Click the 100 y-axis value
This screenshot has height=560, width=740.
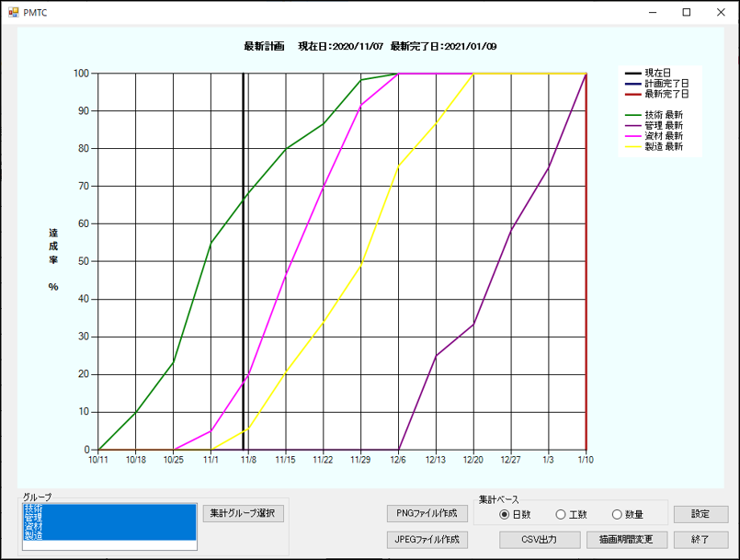[x=81, y=74]
